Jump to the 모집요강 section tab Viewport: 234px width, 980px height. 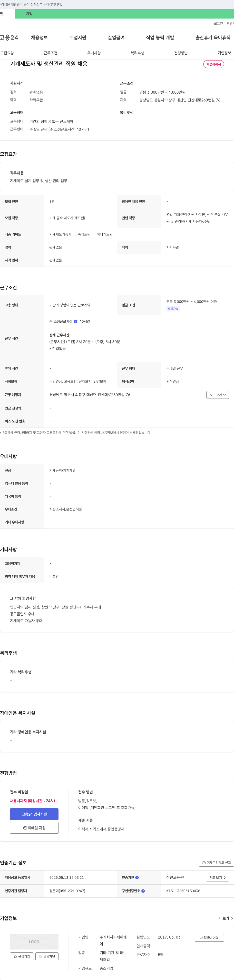tap(7, 53)
